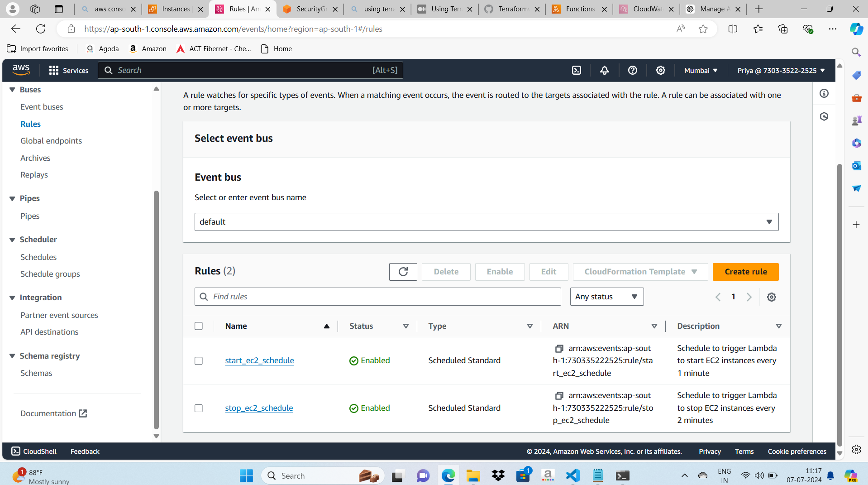The height and width of the screenshot is (485, 868).
Task: Open Cookie preferences in footer
Action: tap(797, 451)
